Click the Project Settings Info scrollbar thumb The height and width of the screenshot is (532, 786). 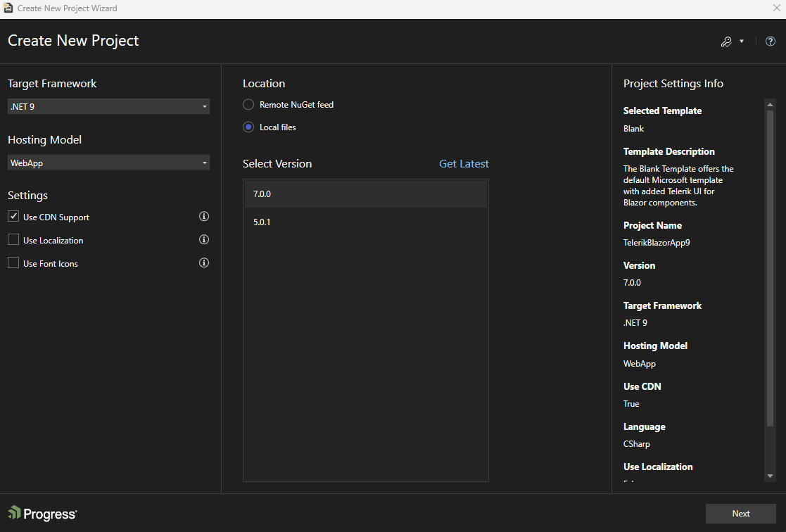[770, 268]
